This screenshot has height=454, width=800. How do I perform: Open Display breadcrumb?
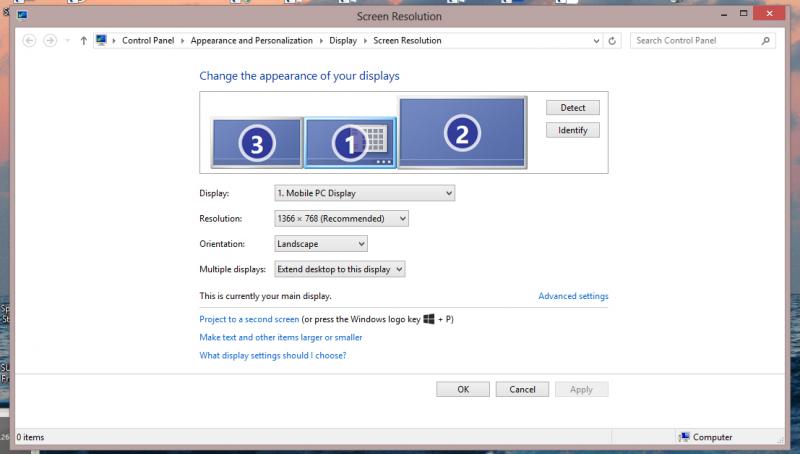coord(343,40)
